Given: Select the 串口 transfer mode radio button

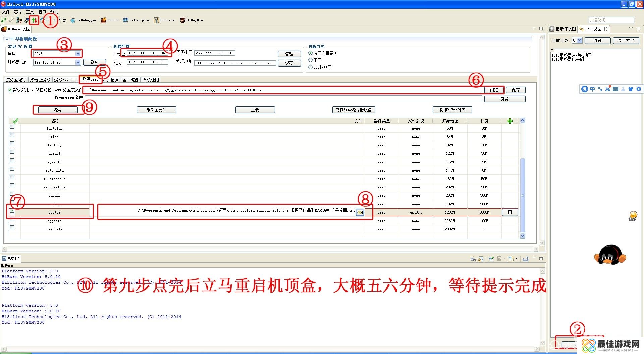Looking at the screenshot, I should [x=310, y=60].
